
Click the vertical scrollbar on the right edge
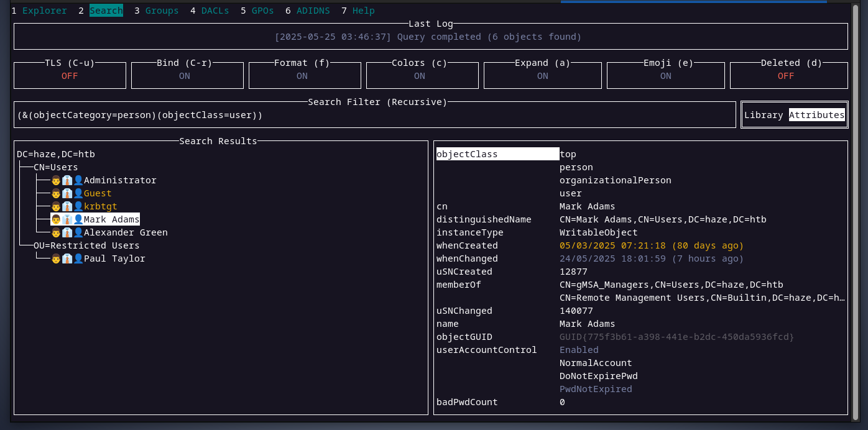(856, 211)
